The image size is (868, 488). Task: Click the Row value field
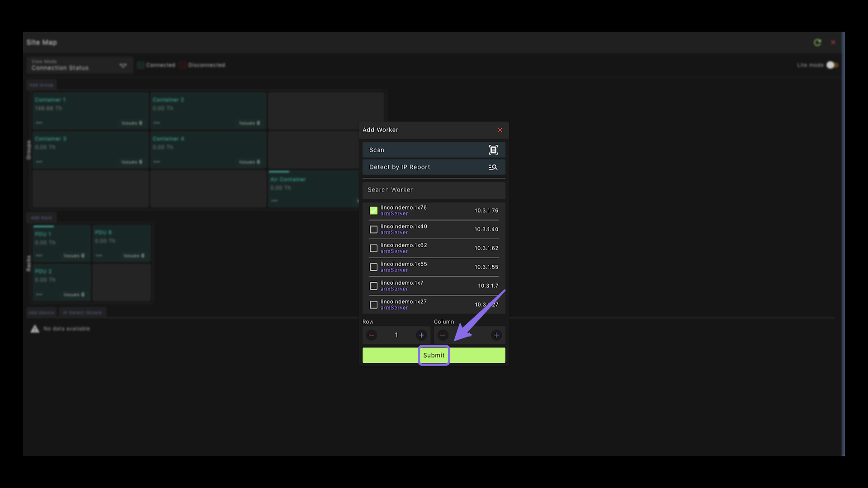click(x=396, y=335)
